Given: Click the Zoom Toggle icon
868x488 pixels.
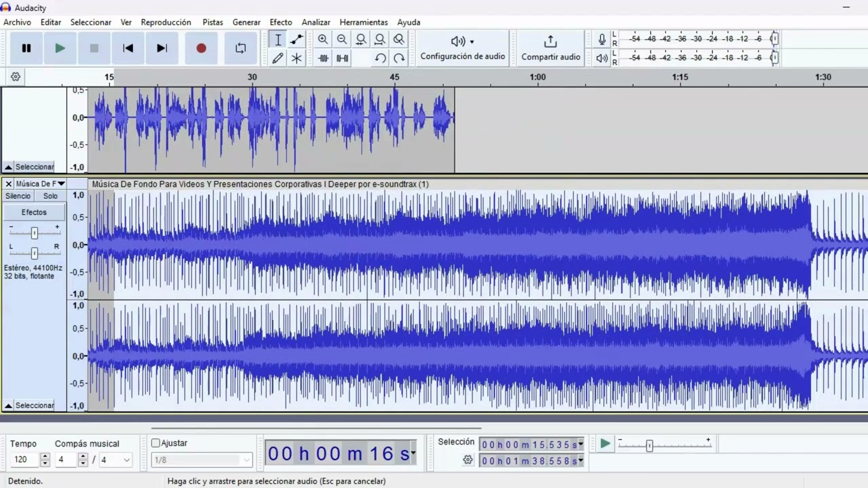Looking at the screenshot, I should point(399,40).
